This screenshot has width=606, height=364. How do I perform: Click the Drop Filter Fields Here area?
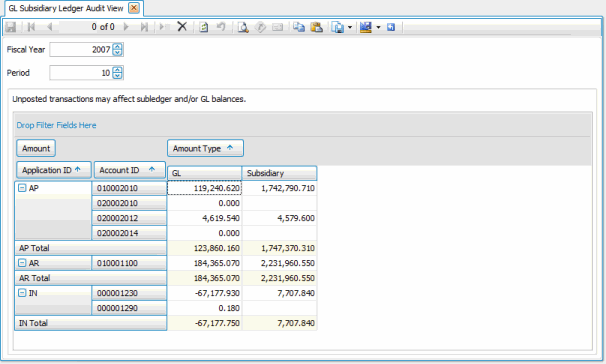(56, 125)
